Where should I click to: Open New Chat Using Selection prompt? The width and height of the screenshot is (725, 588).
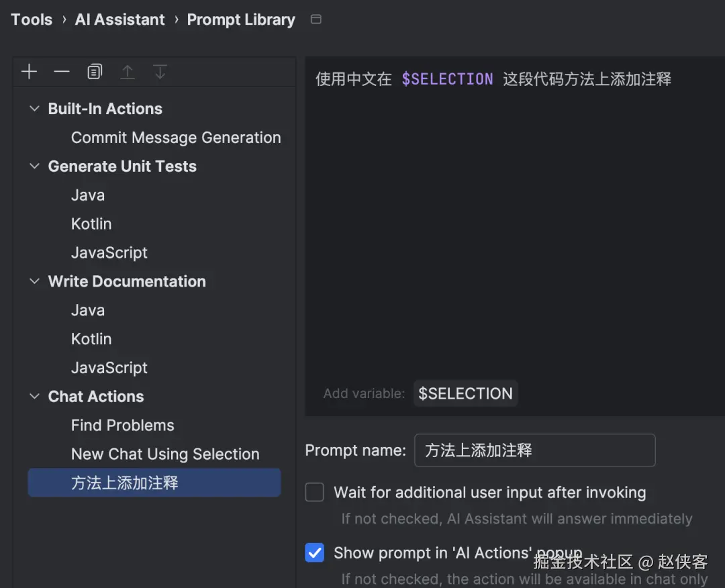tap(165, 454)
